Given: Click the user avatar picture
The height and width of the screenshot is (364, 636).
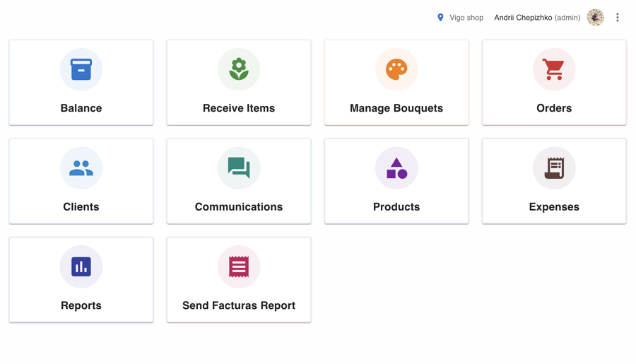Looking at the screenshot, I should tap(596, 18).
